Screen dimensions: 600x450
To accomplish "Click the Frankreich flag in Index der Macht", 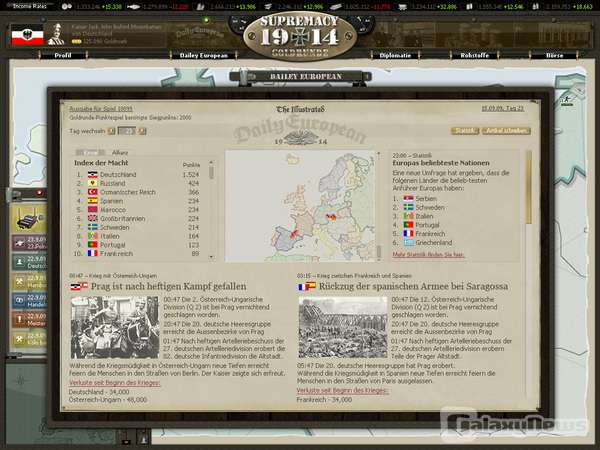I will pos(93,253).
